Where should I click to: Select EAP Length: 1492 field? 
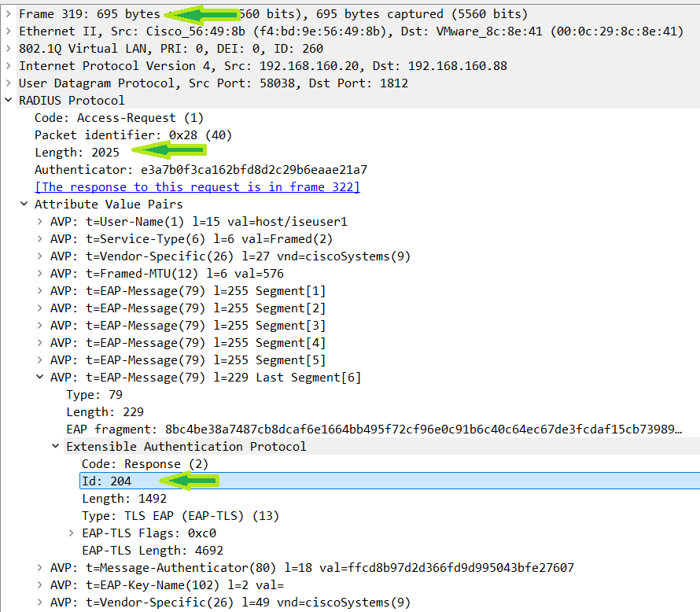[124, 499]
